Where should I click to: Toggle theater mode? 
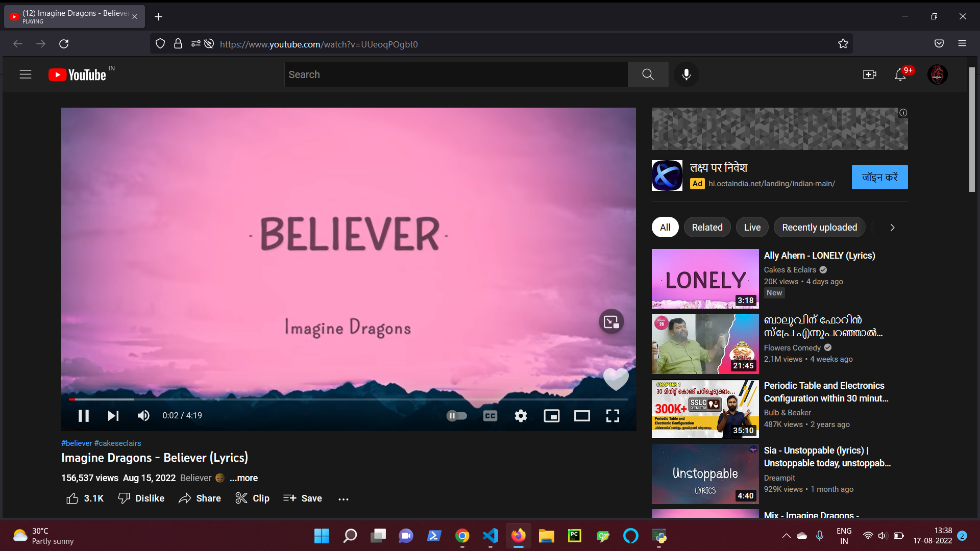coord(582,416)
